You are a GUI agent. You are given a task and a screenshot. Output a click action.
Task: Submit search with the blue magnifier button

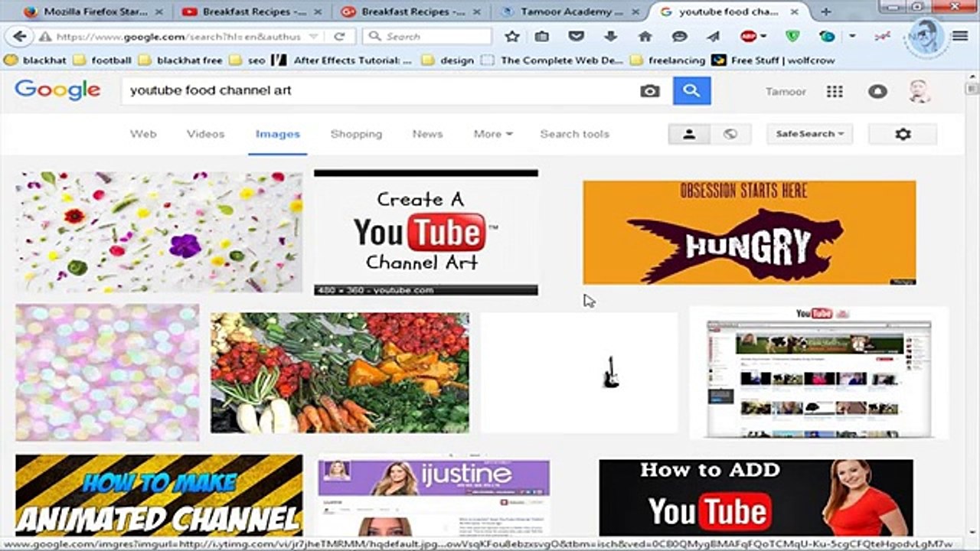[x=692, y=91]
